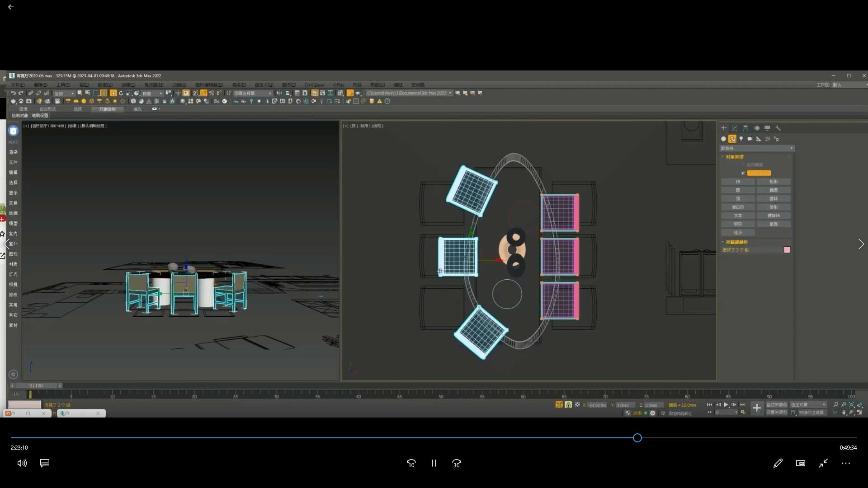Open the Civil View menu
Image resolution: width=868 pixels, height=488 pixels.
click(314, 85)
